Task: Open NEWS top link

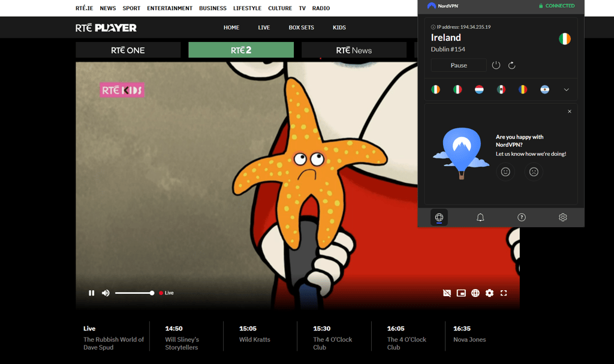Action: [108, 8]
